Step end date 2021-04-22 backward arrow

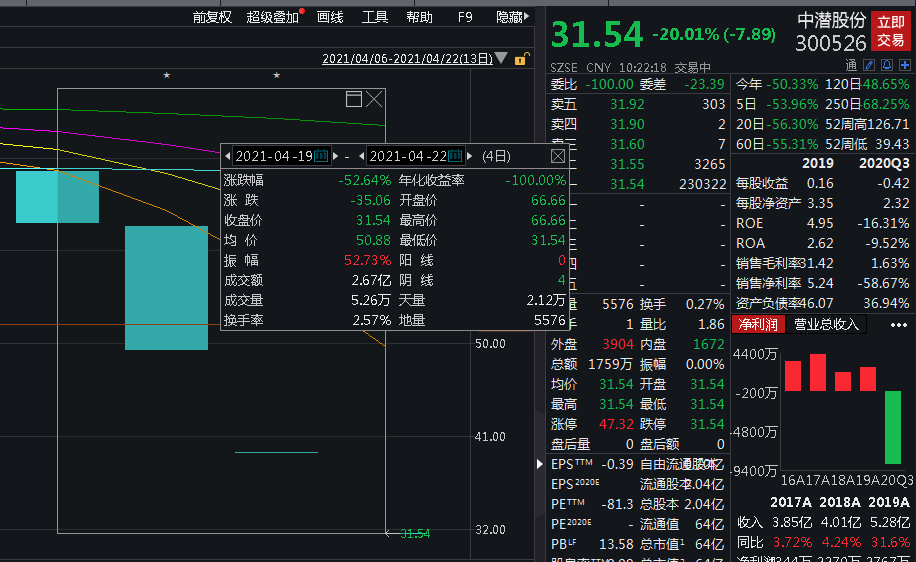[362, 156]
